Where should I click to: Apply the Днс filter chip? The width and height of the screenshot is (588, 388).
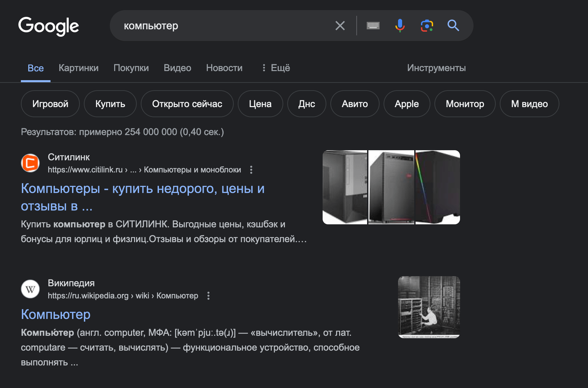(307, 104)
